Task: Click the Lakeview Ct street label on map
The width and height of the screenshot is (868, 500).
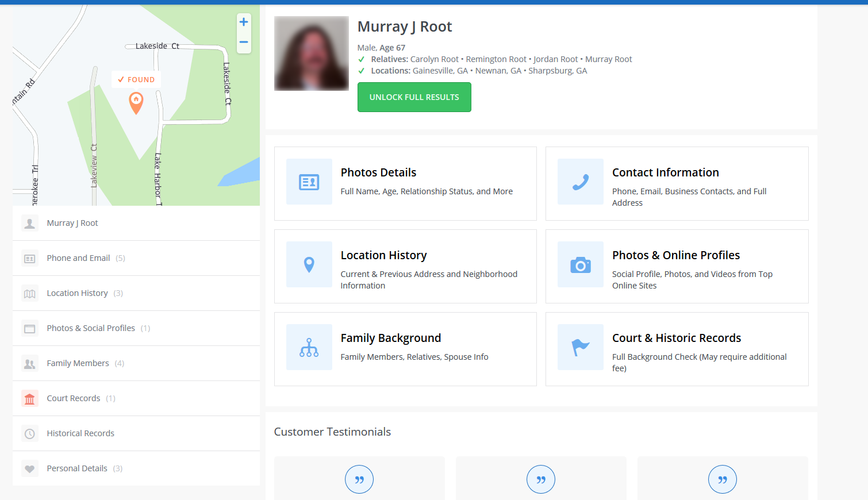Action: coord(94,166)
